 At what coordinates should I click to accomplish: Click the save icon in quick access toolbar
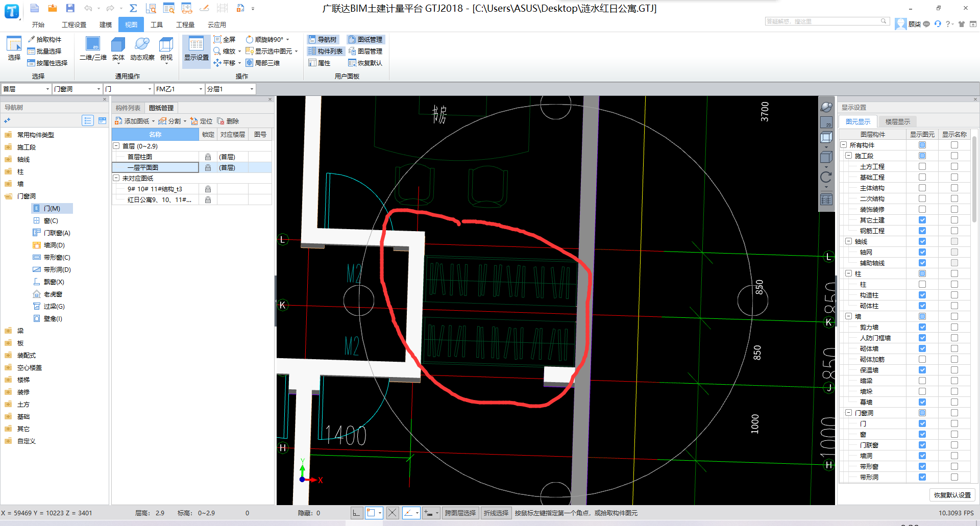(70, 8)
